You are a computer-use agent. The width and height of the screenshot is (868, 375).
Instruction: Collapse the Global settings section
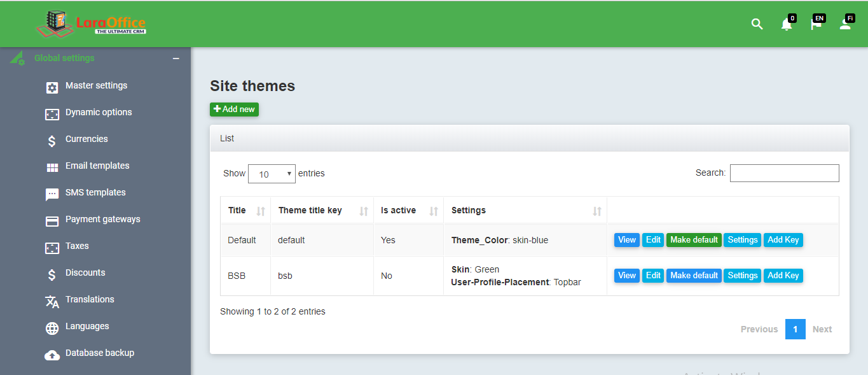(176, 59)
